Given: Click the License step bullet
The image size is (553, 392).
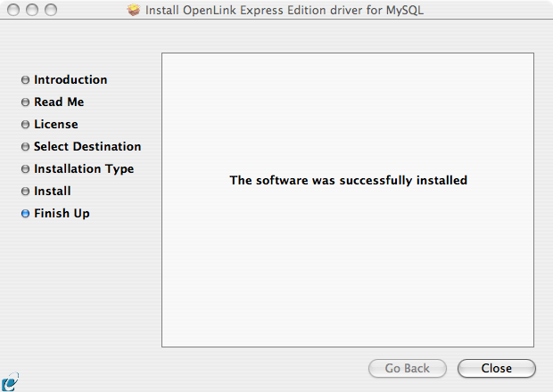Looking at the screenshot, I should [x=25, y=125].
